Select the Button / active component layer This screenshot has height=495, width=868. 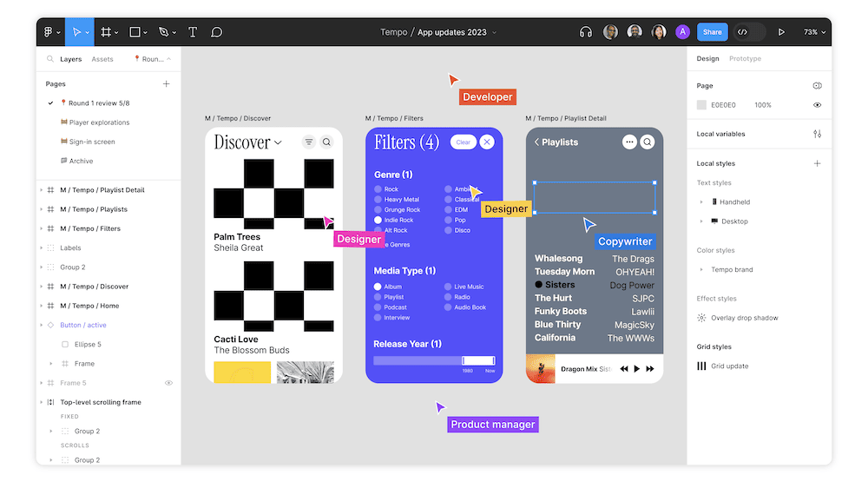pyautogui.click(x=83, y=325)
